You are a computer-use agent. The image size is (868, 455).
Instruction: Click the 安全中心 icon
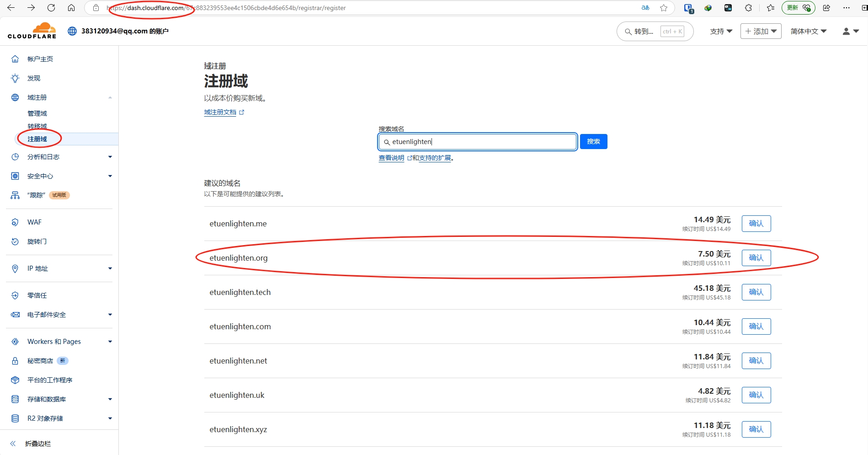point(15,176)
